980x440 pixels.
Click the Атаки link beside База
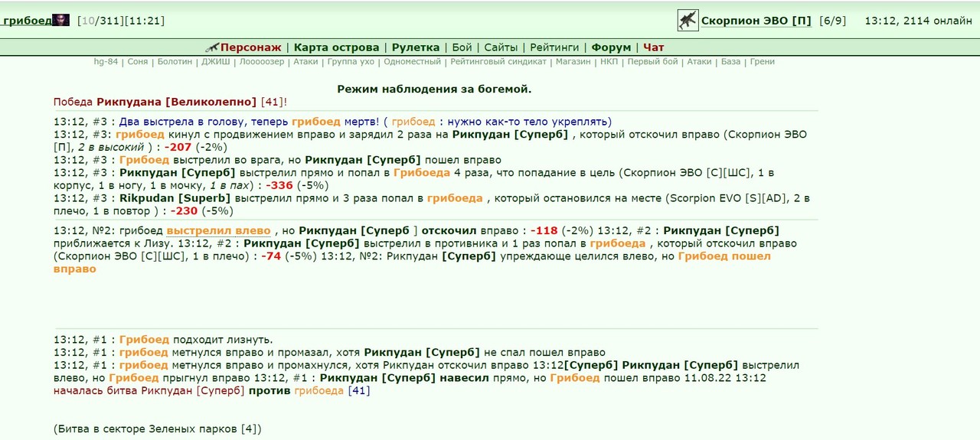pyautogui.click(x=699, y=62)
